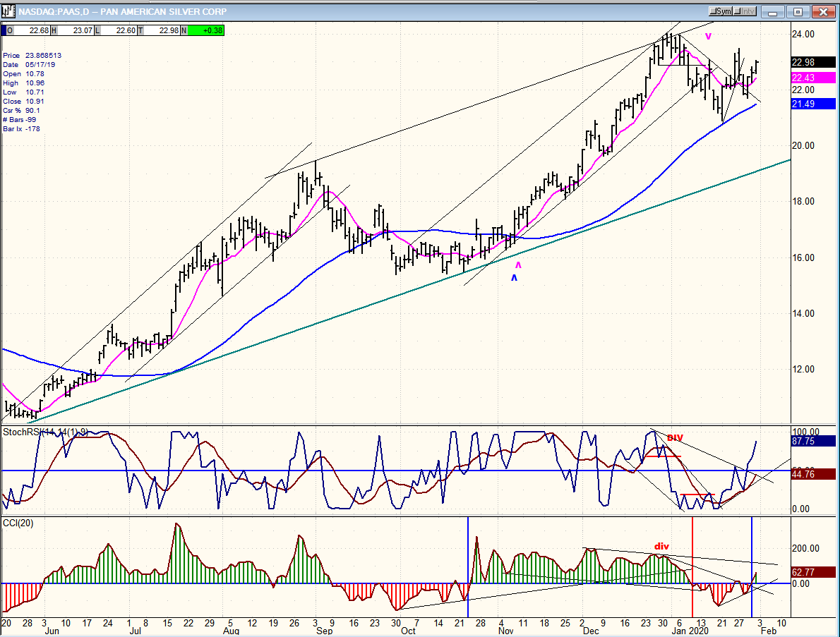Viewport: 840px width, 637px height.
Task: Click the StochRSI 87.75 value label
Action: 812,441
